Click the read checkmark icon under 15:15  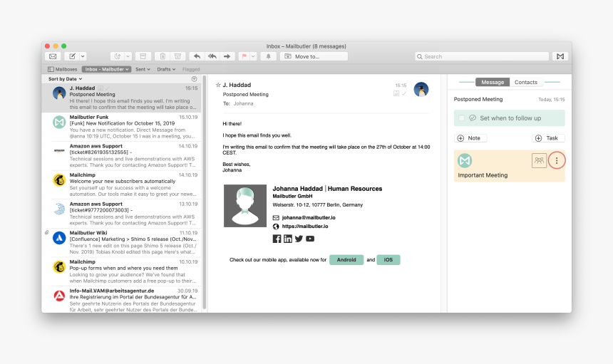pyautogui.click(x=404, y=93)
